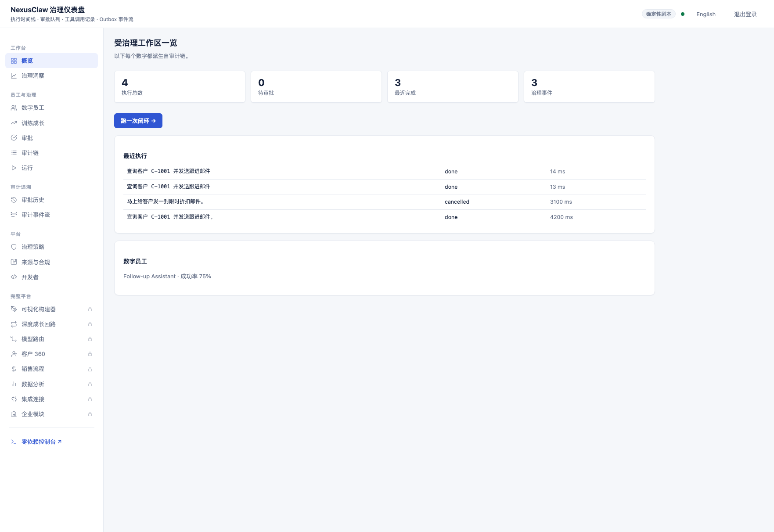Click row 马上给客户发一封限时折扣邮件。
The width and height of the screenshot is (774, 532).
click(x=385, y=202)
